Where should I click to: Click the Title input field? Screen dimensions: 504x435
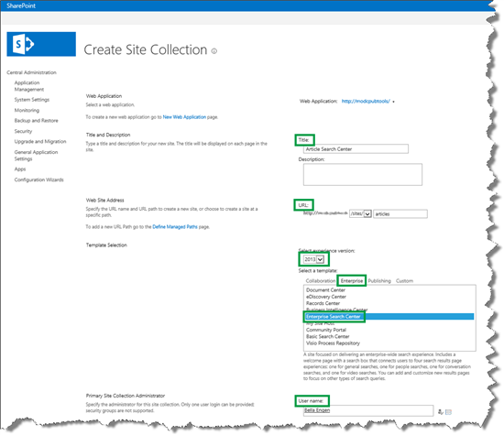point(356,148)
